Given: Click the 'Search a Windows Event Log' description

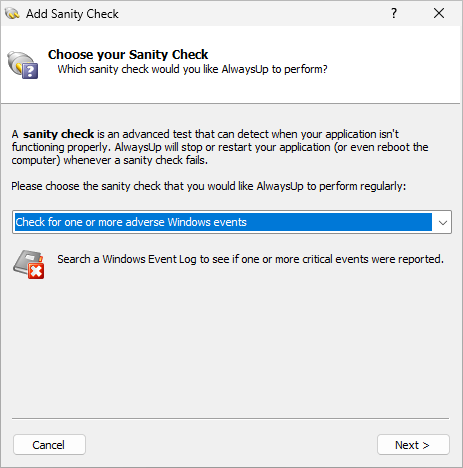Looking at the screenshot, I should point(250,259).
